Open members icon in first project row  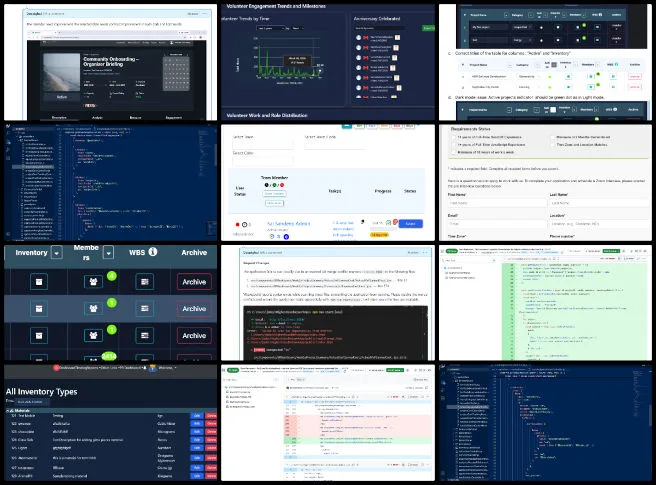(x=93, y=282)
